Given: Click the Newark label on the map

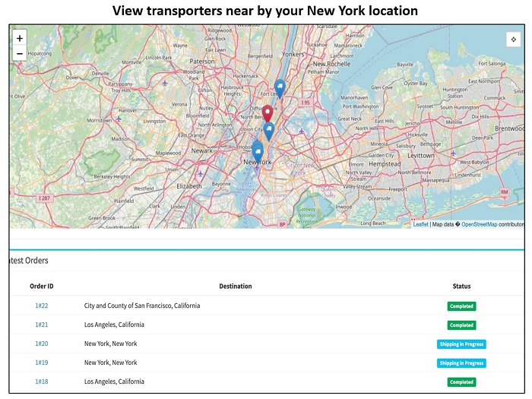Looking at the screenshot, I should [202, 150].
